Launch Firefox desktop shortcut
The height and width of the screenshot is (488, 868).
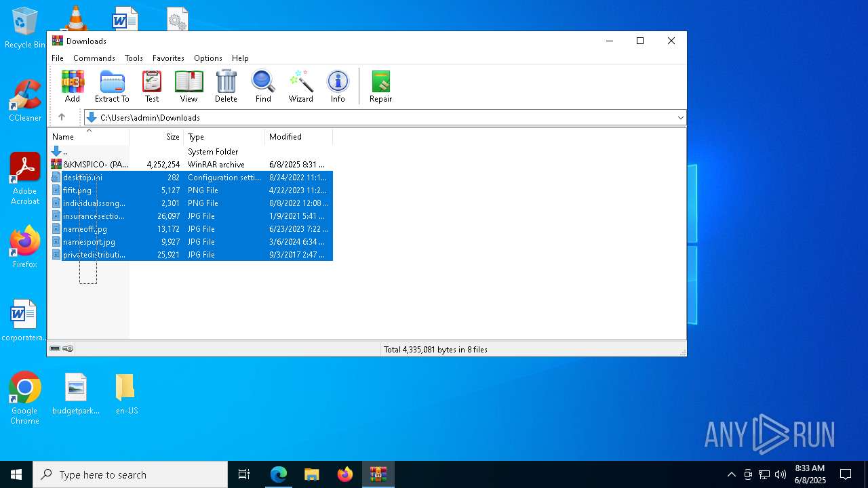click(x=25, y=247)
